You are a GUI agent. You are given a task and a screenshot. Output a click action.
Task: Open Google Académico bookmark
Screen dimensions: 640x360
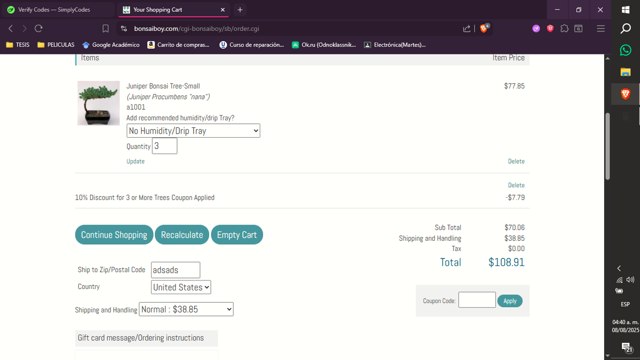pyautogui.click(x=111, y=45)
